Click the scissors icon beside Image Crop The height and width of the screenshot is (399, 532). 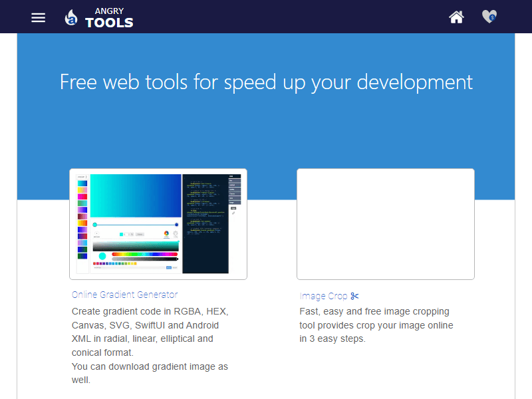click(x=356, y=295)
